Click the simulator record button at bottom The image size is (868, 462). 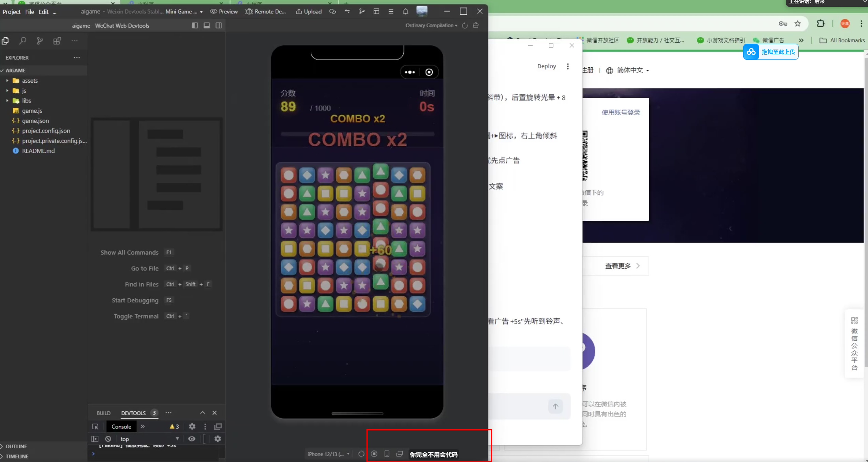coord(374,454)
